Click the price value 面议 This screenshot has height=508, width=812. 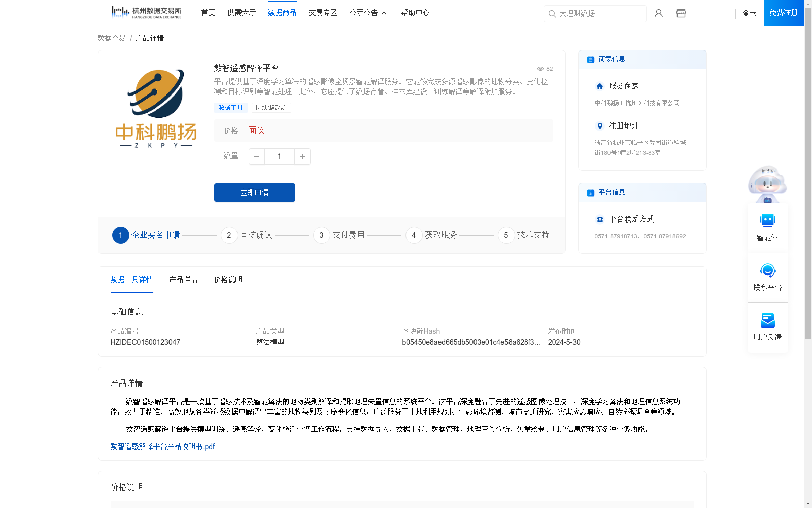coord(257,131)
